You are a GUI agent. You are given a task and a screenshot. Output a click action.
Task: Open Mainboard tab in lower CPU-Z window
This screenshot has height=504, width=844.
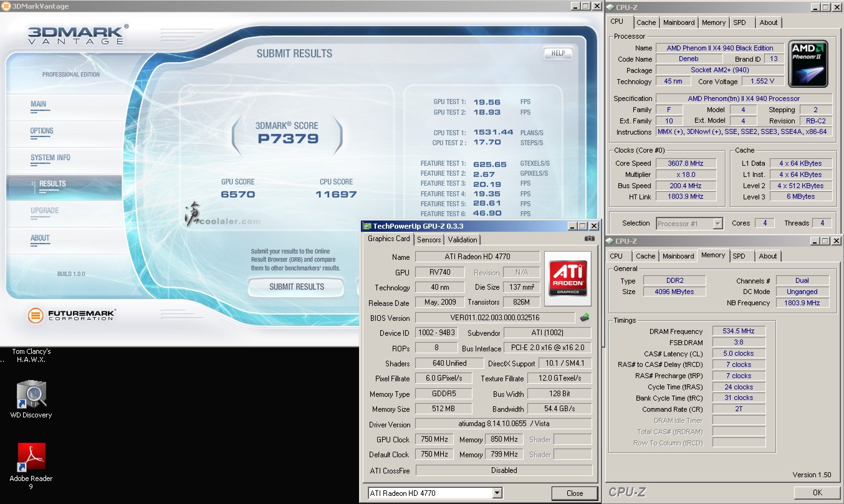(678, 256)
